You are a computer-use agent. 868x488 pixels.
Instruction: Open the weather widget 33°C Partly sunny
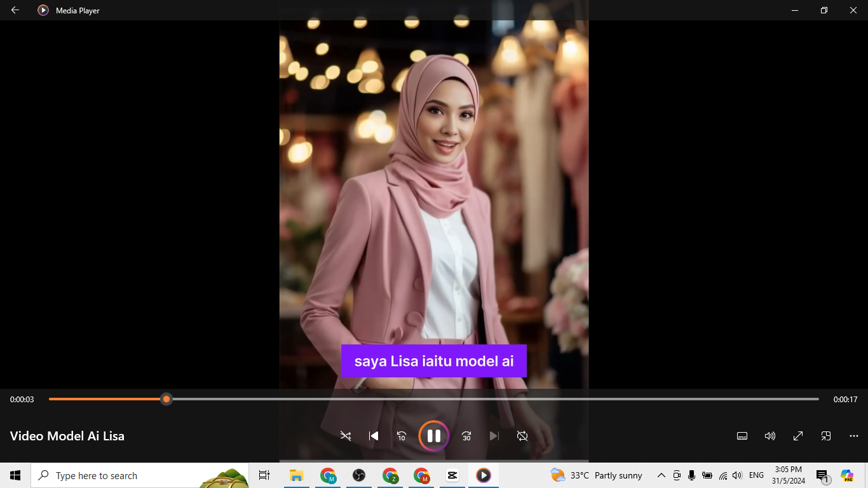point(596,475)
